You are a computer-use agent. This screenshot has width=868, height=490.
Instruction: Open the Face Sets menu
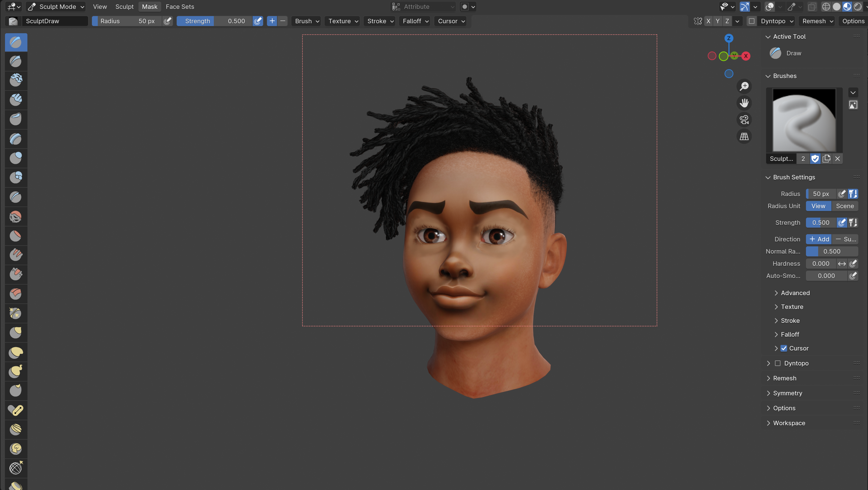point(179,7)
